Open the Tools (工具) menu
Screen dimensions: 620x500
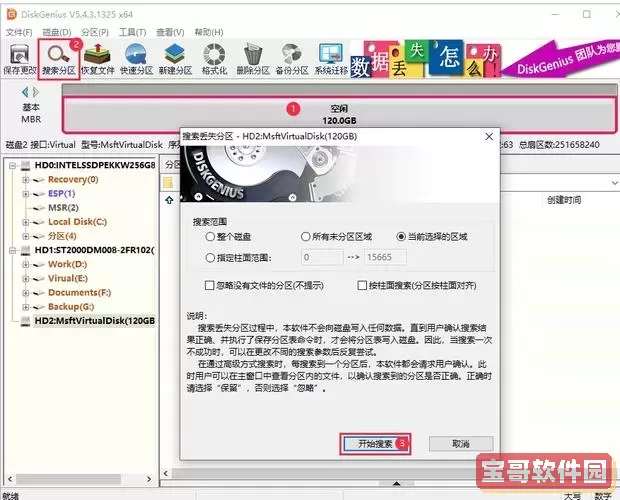click(x=132, y=32)
